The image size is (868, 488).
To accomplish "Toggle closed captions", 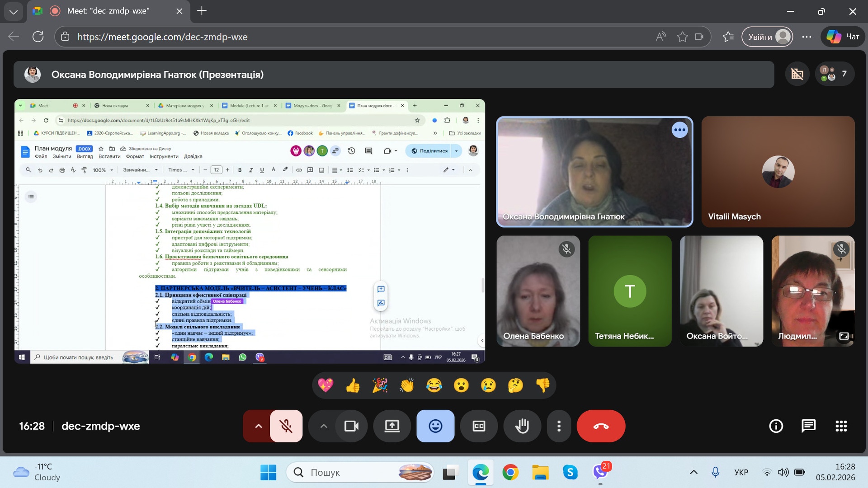I will (x=479, y=426).
